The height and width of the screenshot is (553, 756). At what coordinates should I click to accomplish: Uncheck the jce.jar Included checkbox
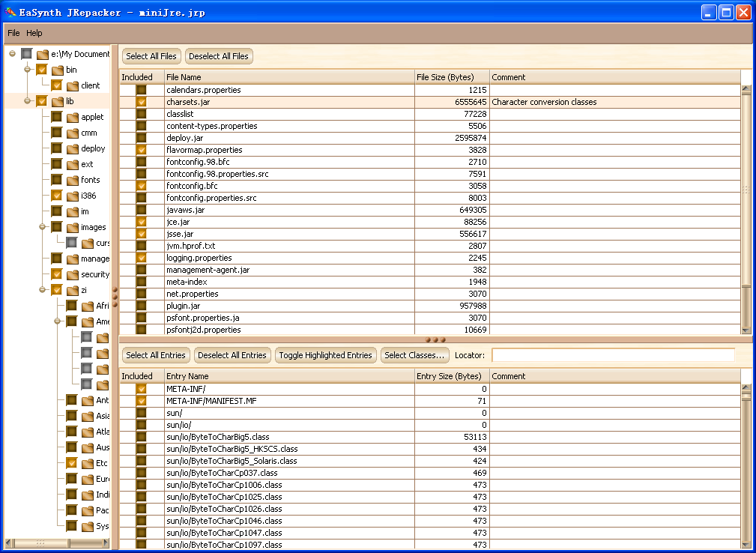(x=142, y=222)
